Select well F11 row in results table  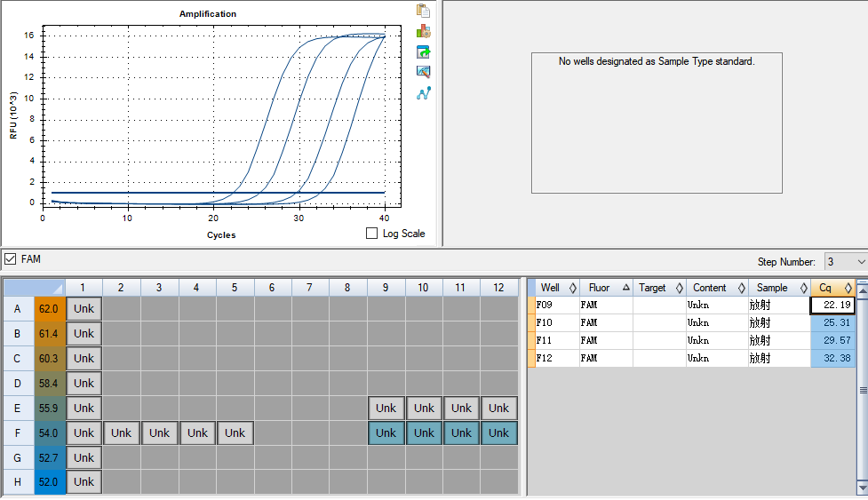tap(691, 340)
